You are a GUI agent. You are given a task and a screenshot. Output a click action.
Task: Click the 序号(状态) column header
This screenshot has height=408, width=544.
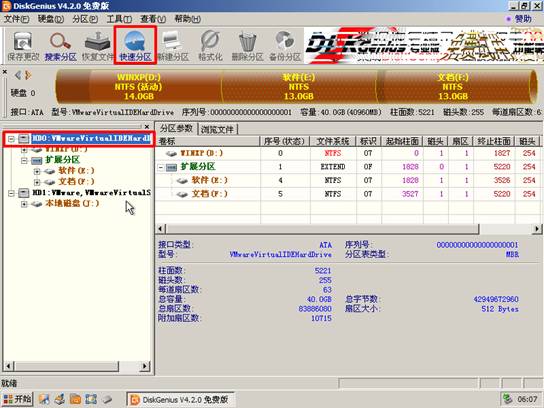284,141
